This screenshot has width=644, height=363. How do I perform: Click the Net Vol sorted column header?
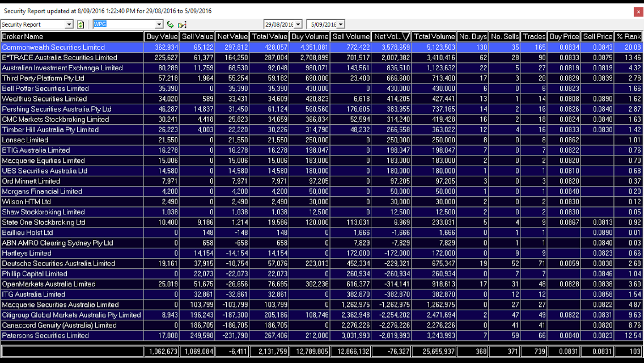tap(391, 37)
